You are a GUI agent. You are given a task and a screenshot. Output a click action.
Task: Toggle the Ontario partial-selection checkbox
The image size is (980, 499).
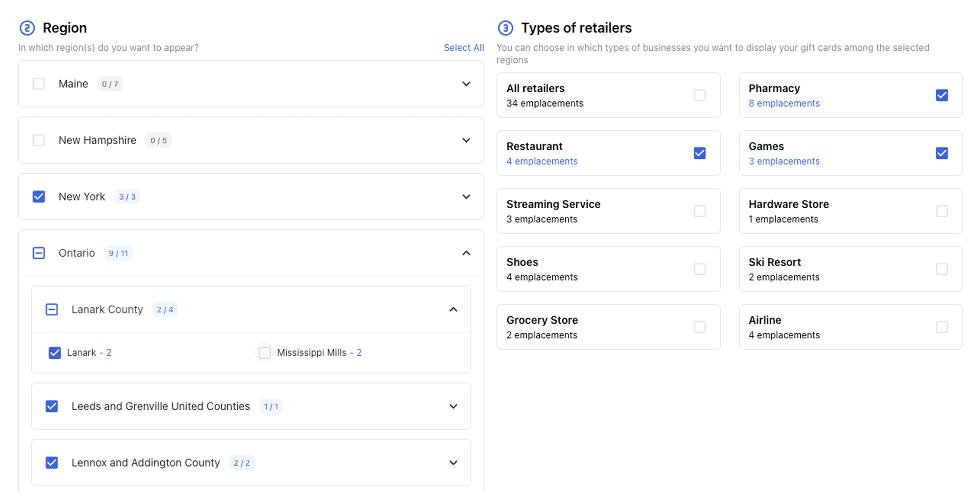point(39,253)
